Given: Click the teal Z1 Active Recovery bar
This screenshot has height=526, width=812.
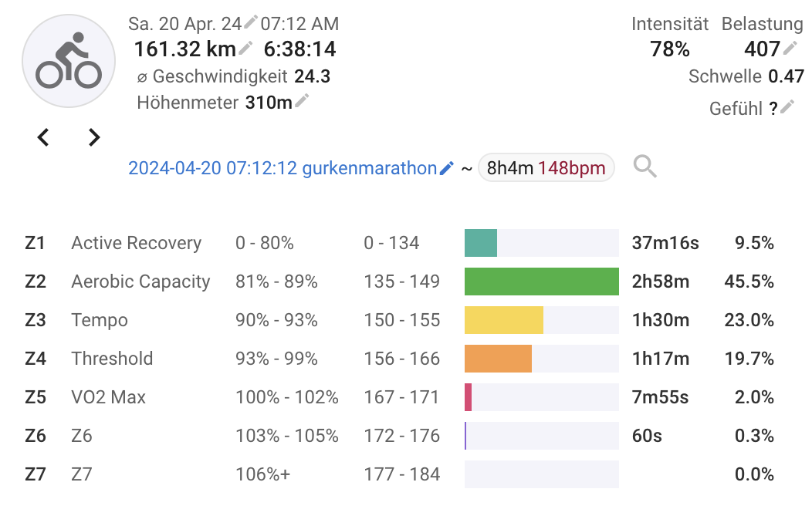Looking at the screenshot, I should coord(480,243).
